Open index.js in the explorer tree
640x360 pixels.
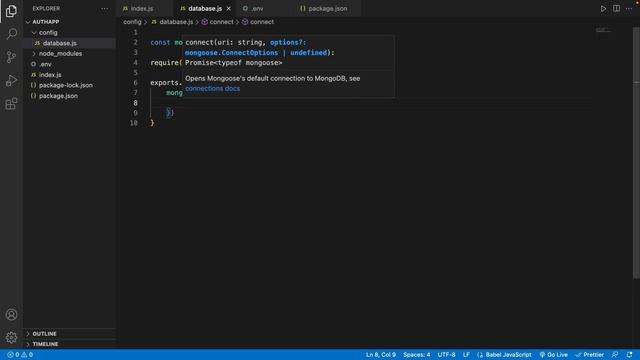(69, 75)
